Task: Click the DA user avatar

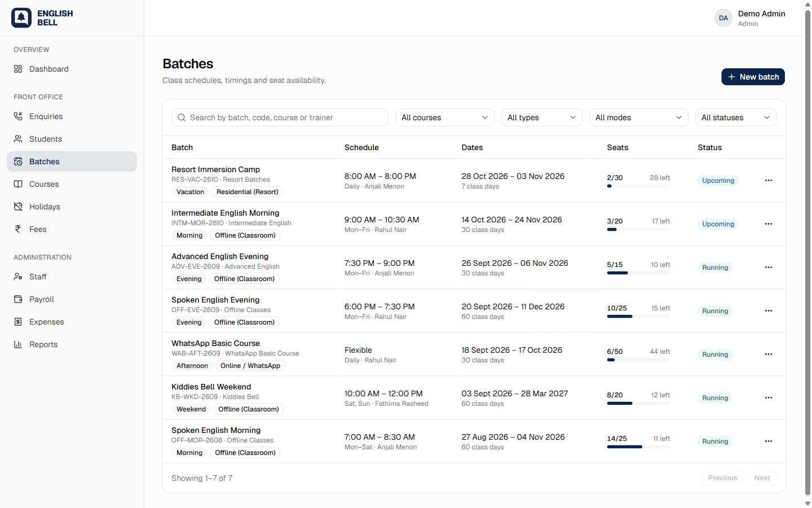Action: 723,18
